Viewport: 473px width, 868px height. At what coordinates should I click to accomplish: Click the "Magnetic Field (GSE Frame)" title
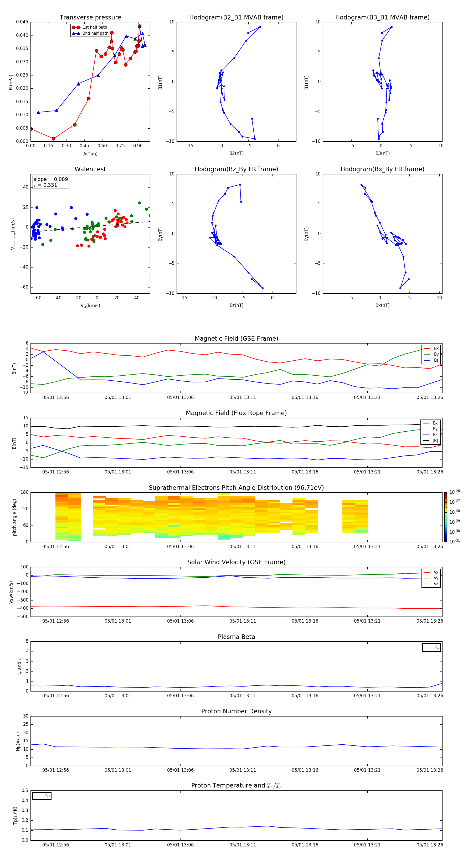tap(236, 339)
